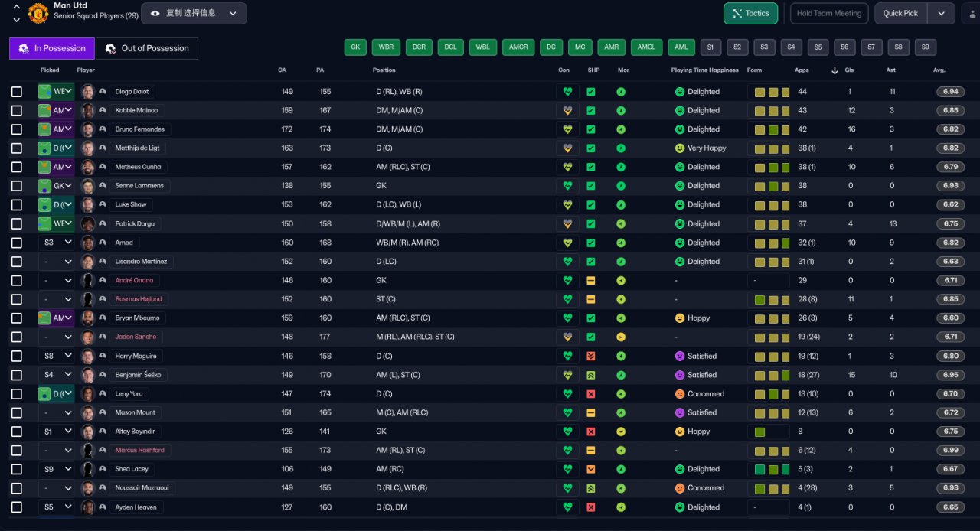Tick the checkbox for Shea Lacey
Screen dimensions: 980x531
[x=17, y=469]
